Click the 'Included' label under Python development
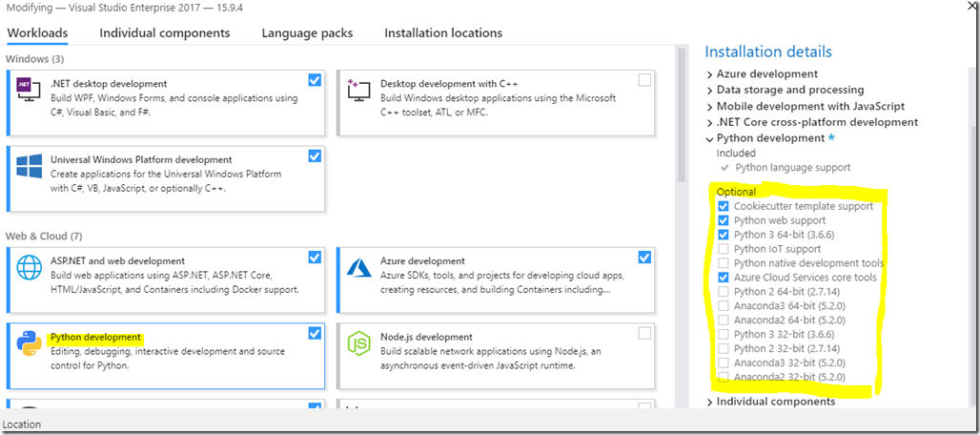The height and width of the screenshot is (435, 980). (x=736, y=154)
